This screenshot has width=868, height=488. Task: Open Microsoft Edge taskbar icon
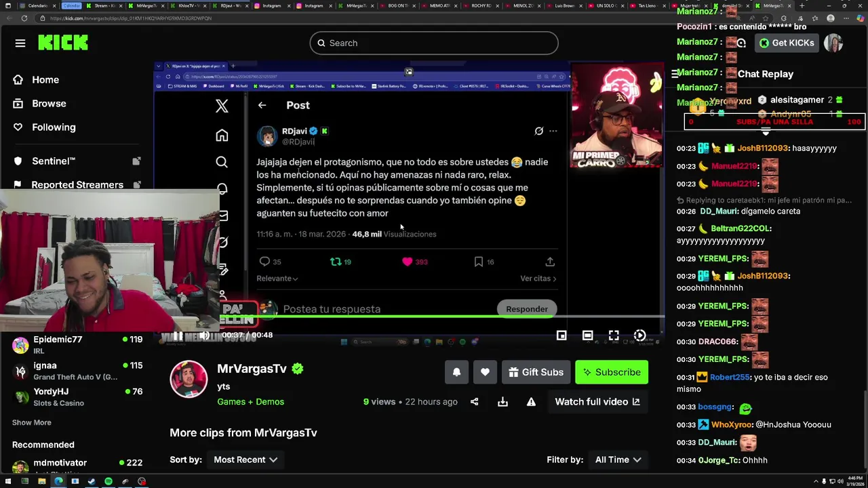[58, 482]
